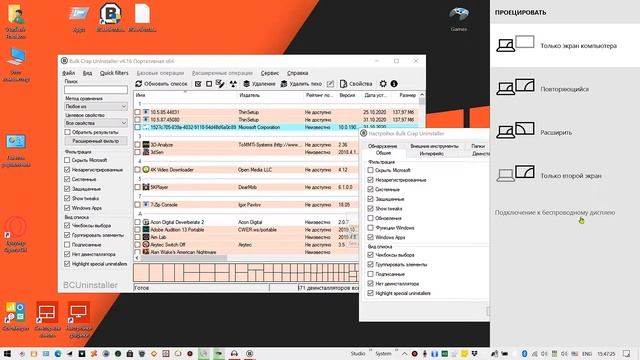The height and width of the screenshot is (360, 640).
Task: Open settings via the toolbar gear icon
Action: coord(383,84)
